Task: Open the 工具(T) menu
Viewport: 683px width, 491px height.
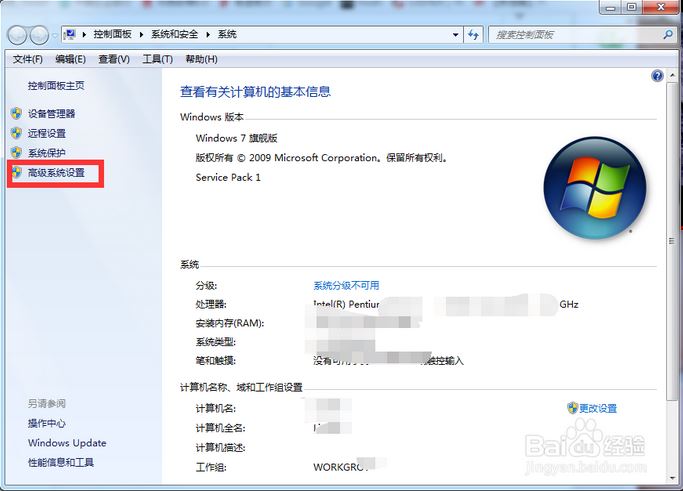Action: coord(157,59)
